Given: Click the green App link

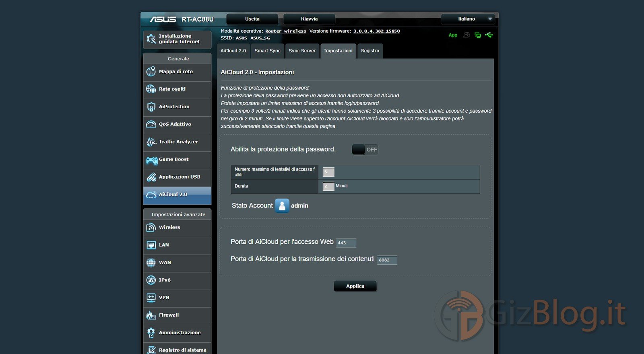Looking at the screenshot, I should 453,35.
